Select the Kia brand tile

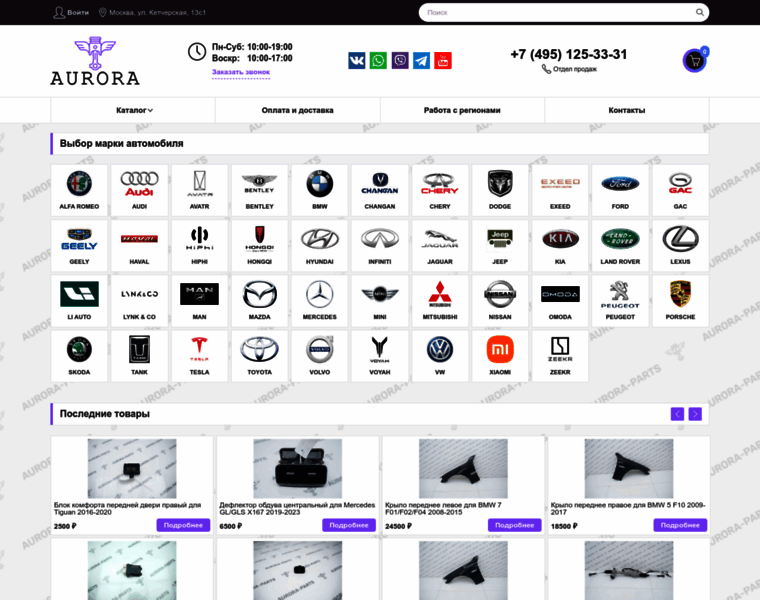pyautogui.click(x=560, y=245)
